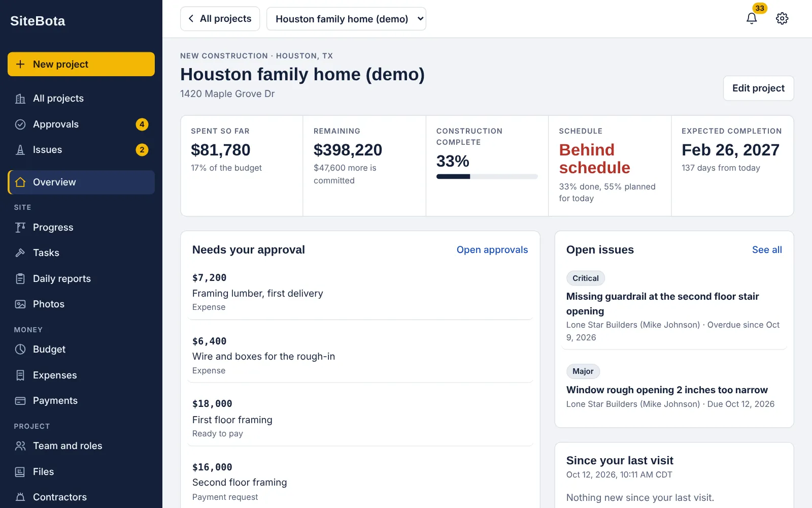Viewport: 812px width, 508px height.
Task: Open the $18,000 First floor framing approval
Action: click(x=360, y=419)
